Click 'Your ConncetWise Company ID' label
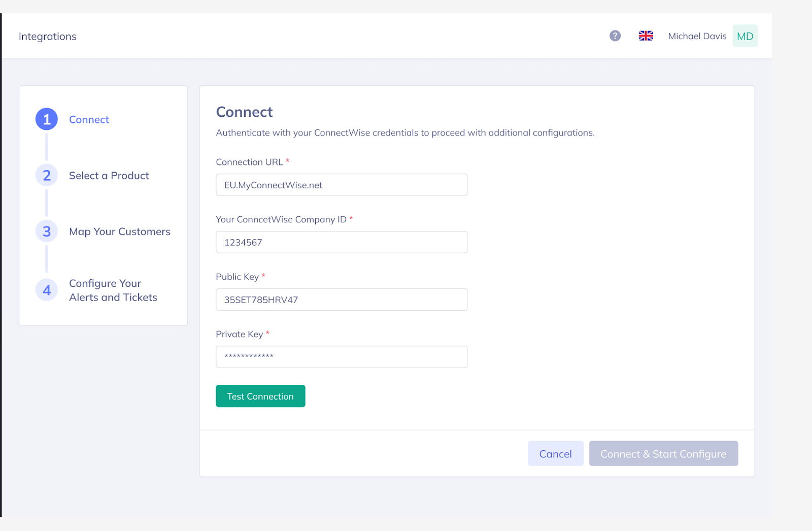The height and width of the screenshot is (531, 812). (x=281, y=219)
